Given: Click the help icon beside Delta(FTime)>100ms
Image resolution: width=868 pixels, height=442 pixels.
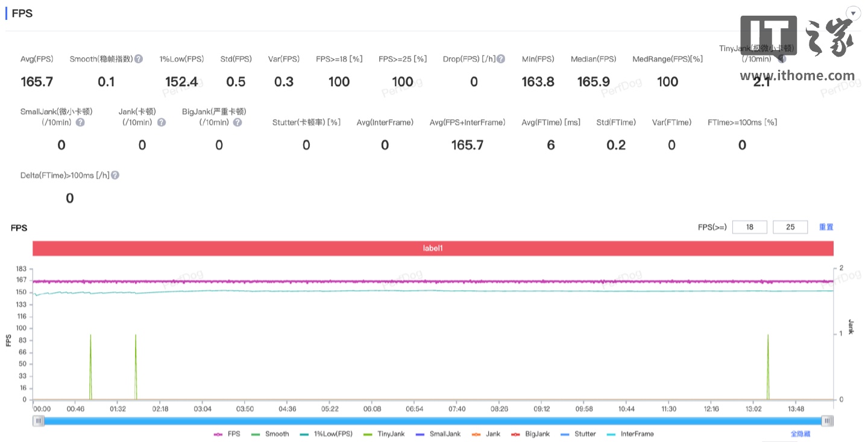Looking at the screenshot, I should point(115,175).
